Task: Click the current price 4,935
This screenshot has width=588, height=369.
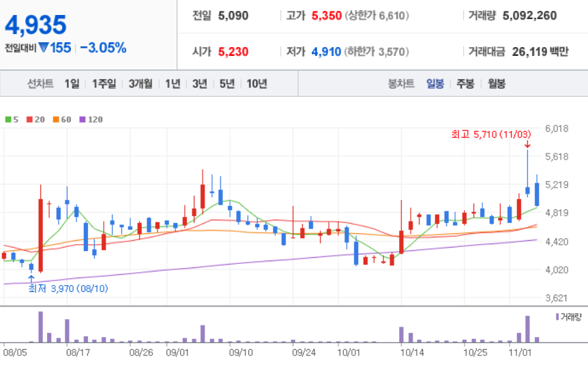Action: click(35, 25)
